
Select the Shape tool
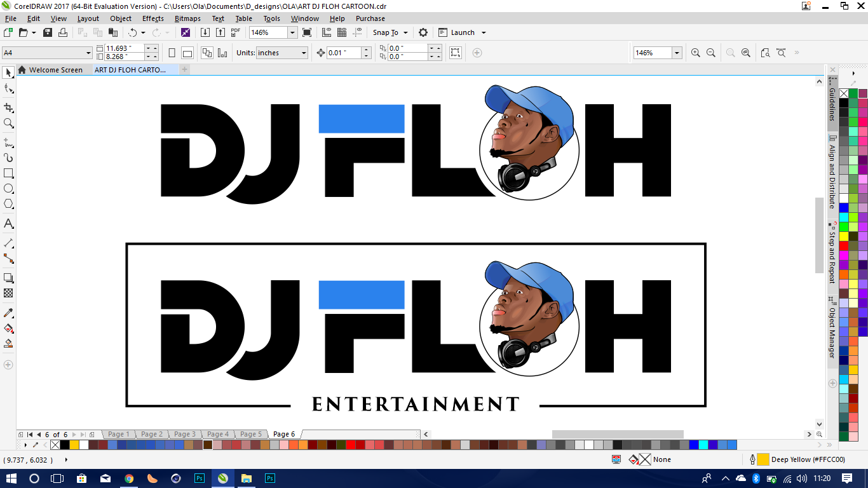8,89
